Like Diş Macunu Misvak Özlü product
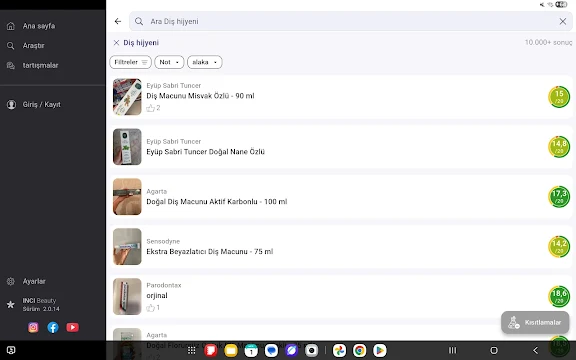This screenshot has height=360, width=576. (x=151, y=108)
